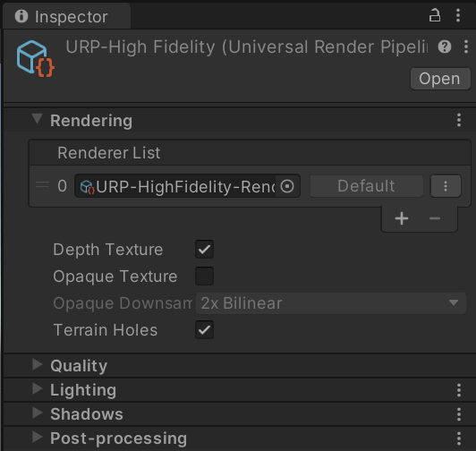Remove renderer with the minus icon
Image resolution: width=476 pixels, height=451 pixels.
coord(435,218)
